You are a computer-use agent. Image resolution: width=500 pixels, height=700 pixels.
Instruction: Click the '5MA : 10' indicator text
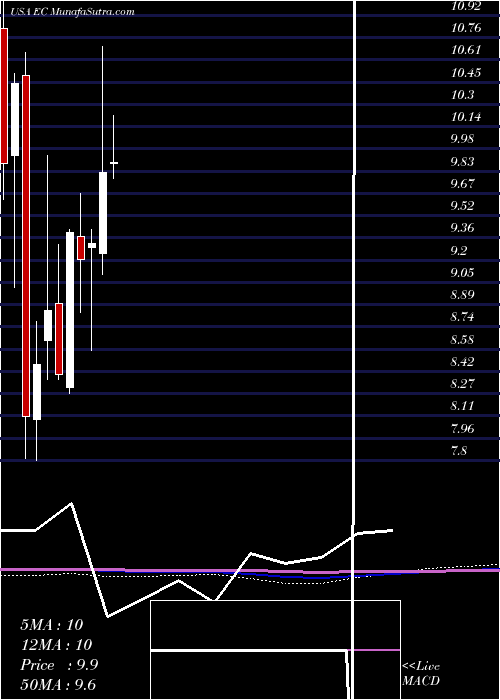coord(51,625)
